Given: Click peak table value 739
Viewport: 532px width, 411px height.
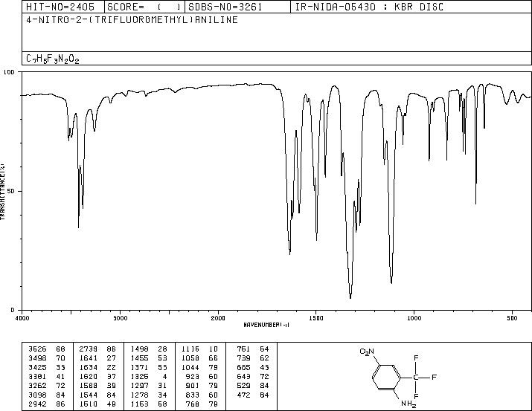Looking at the screenshot, I should tap(243, 358).
